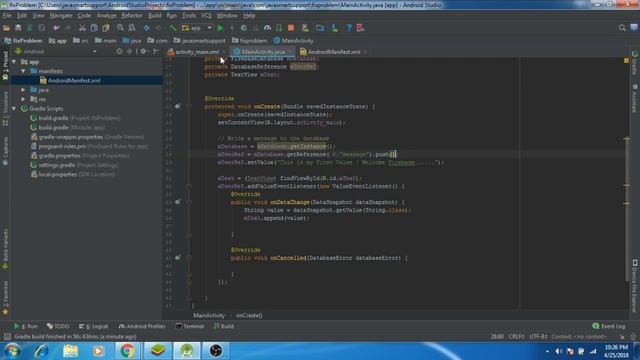Open the Navigate menu

pyautogui.click(x=61, y=16)
